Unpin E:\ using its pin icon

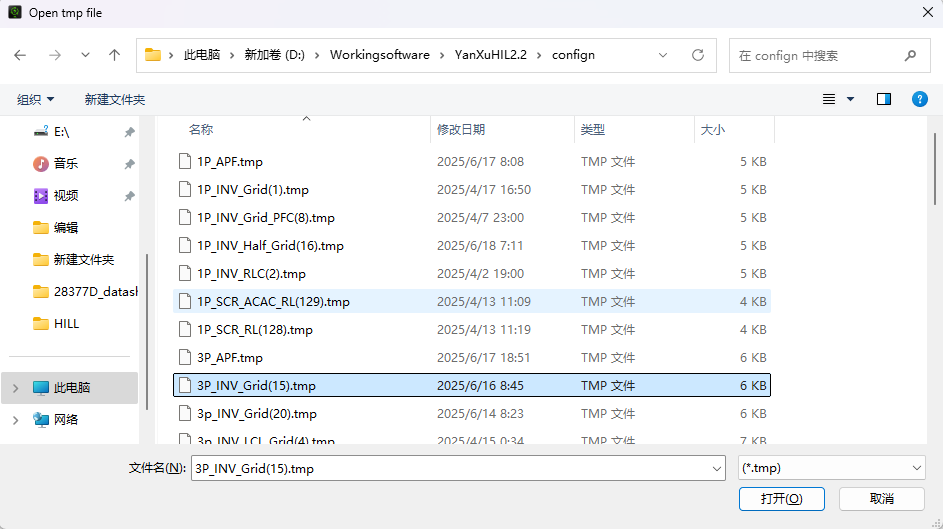coord(129,132)
